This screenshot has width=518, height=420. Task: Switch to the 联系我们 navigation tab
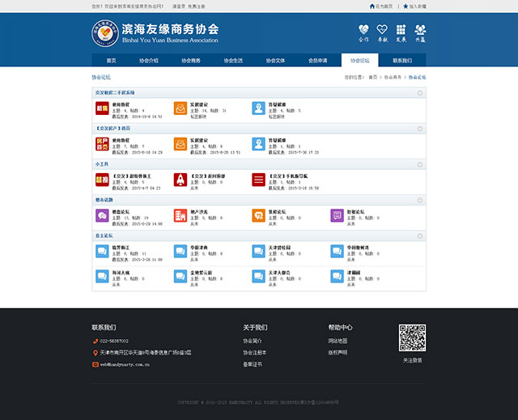point(402,61)
